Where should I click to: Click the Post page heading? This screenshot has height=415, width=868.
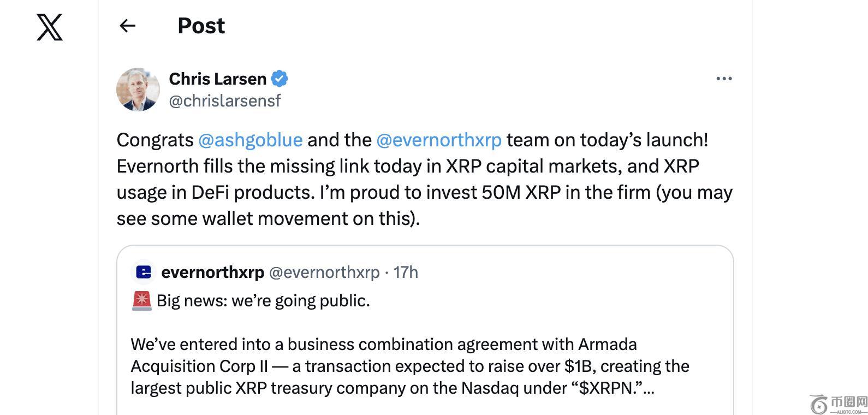(201, 26)
